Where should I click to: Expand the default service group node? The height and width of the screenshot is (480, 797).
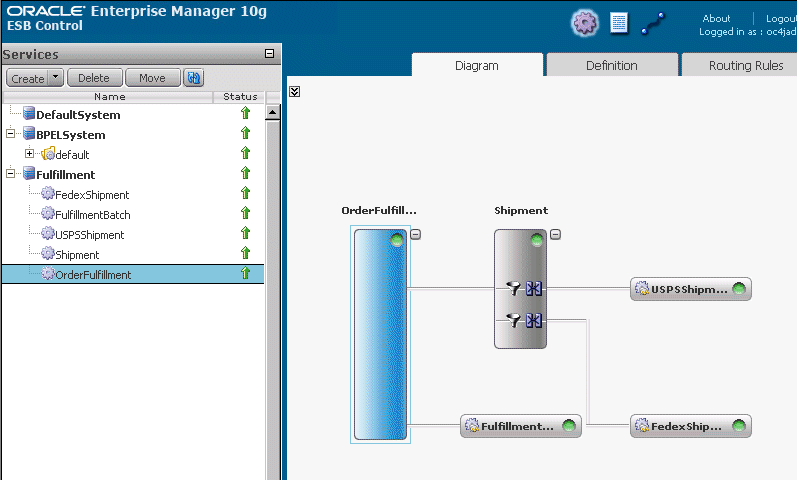(29, 153)
